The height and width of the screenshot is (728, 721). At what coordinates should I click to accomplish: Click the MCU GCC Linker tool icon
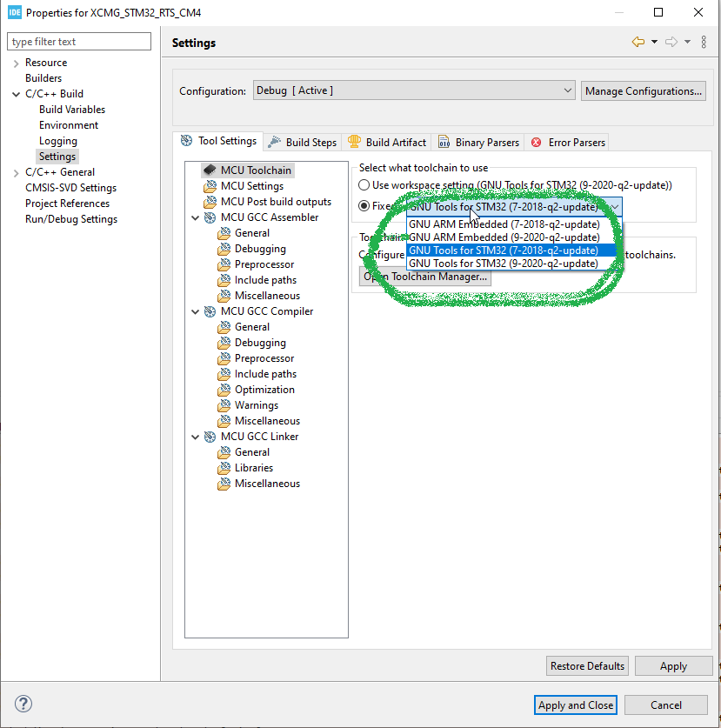pyautogui.click(x=210, y=437)
